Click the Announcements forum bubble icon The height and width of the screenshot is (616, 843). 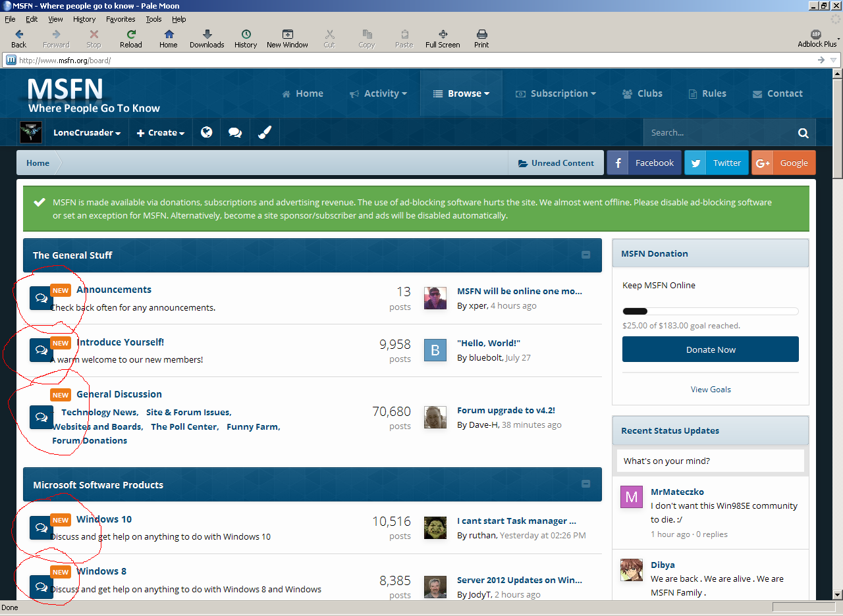pyautogui.click(x=41, y=298)
